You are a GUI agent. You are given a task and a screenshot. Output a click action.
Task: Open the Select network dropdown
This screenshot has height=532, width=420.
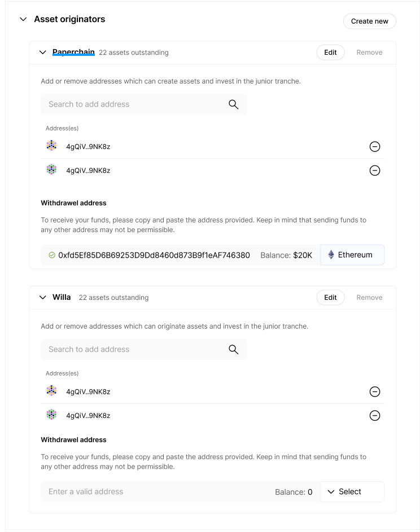(352, 491)
